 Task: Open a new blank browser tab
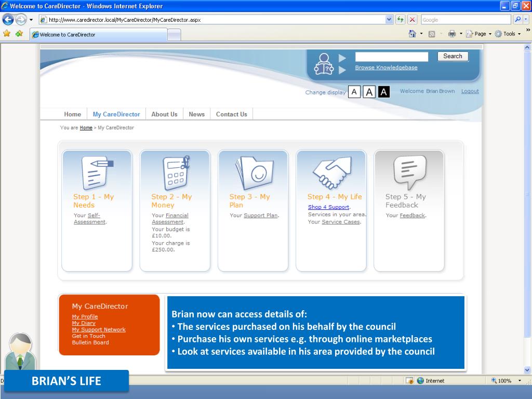click(174, 35)
